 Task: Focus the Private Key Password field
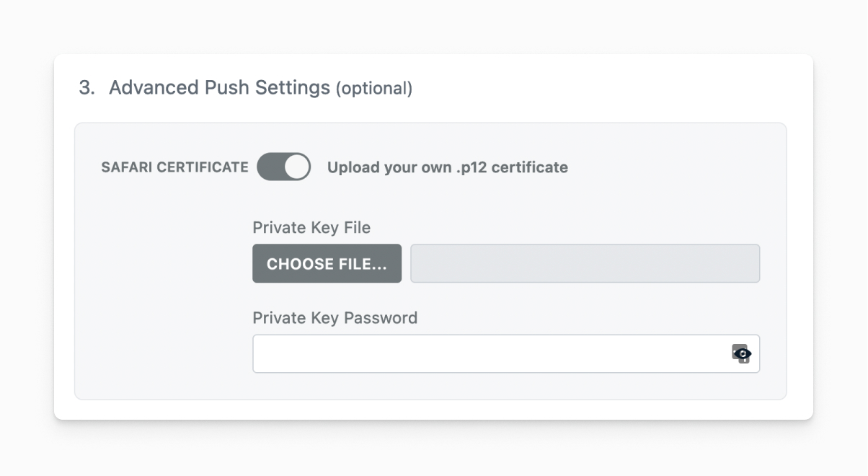490,353
